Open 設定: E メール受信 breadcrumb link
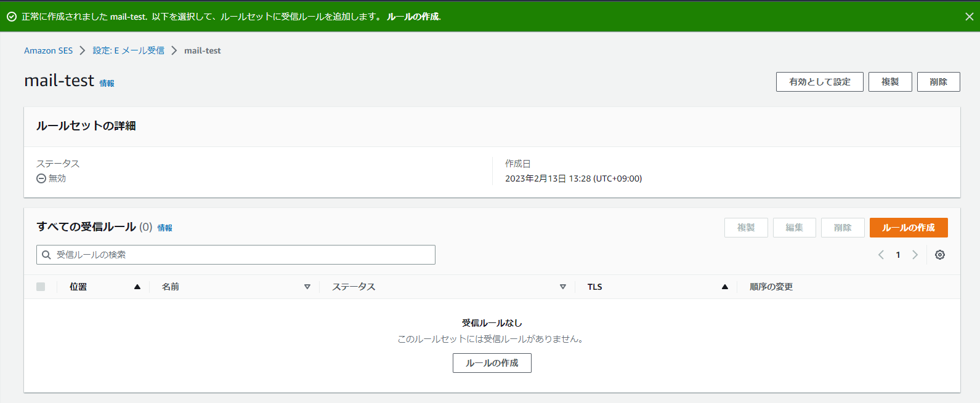Viewport: 980px width, 403px height. 129,50
